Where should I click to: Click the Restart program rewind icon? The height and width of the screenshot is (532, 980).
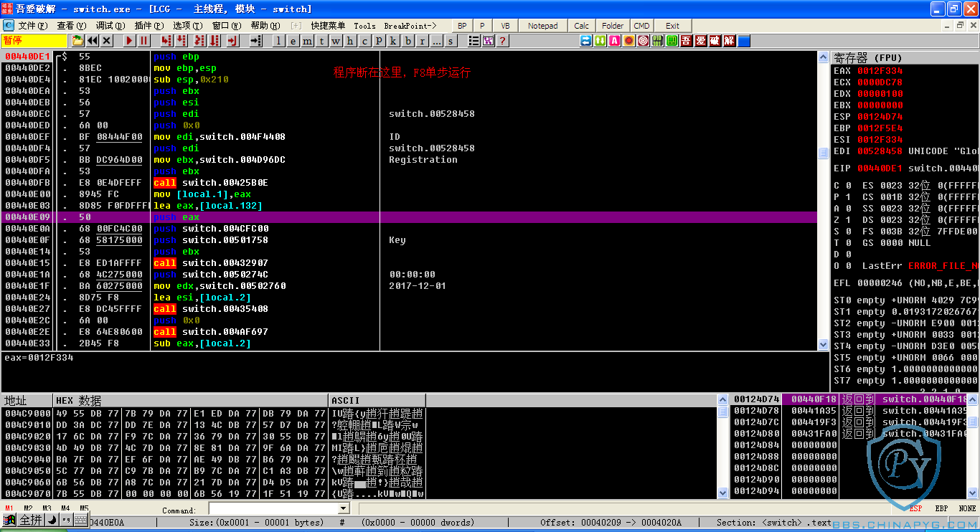coord(92,41)
